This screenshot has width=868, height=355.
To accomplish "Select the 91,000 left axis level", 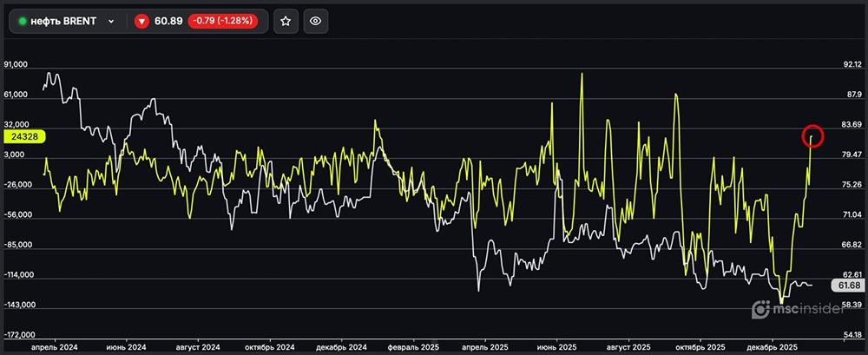I will 18,65.
